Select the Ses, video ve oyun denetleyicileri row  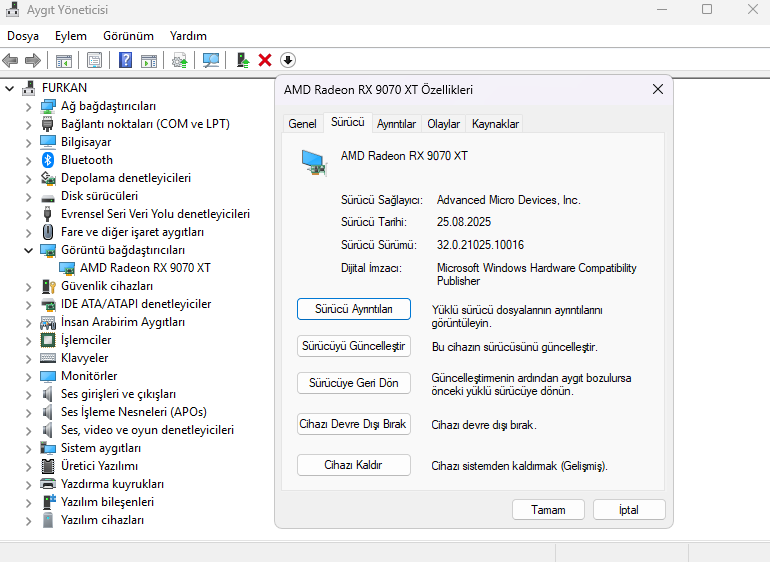pyautogui.click(x=147, y=430)
